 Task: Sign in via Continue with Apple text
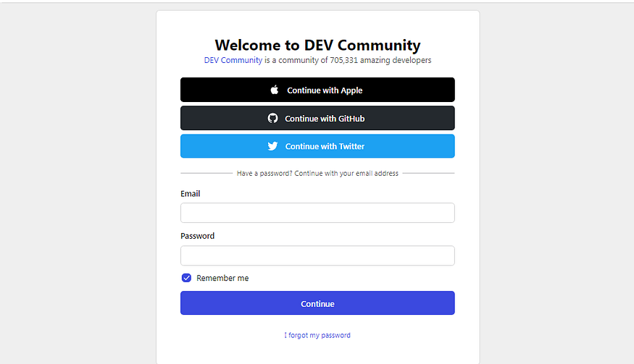(x=325, y=90)
